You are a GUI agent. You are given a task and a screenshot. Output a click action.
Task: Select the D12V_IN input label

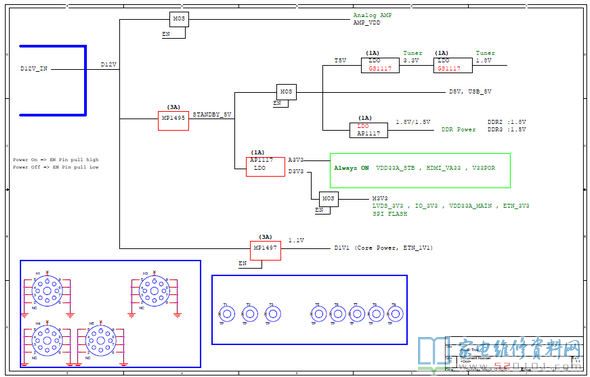tap(34, 69)
